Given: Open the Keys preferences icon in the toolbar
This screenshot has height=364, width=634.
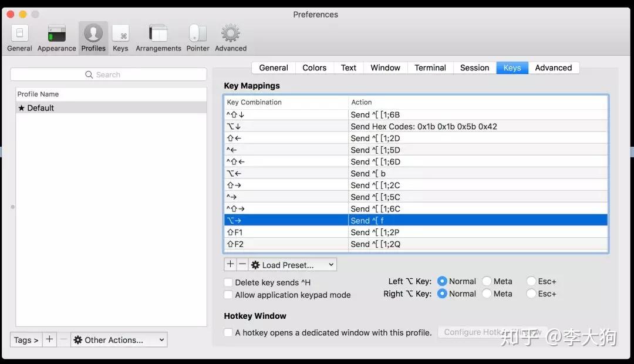Looking at the screenshot, I should (120, 34).
